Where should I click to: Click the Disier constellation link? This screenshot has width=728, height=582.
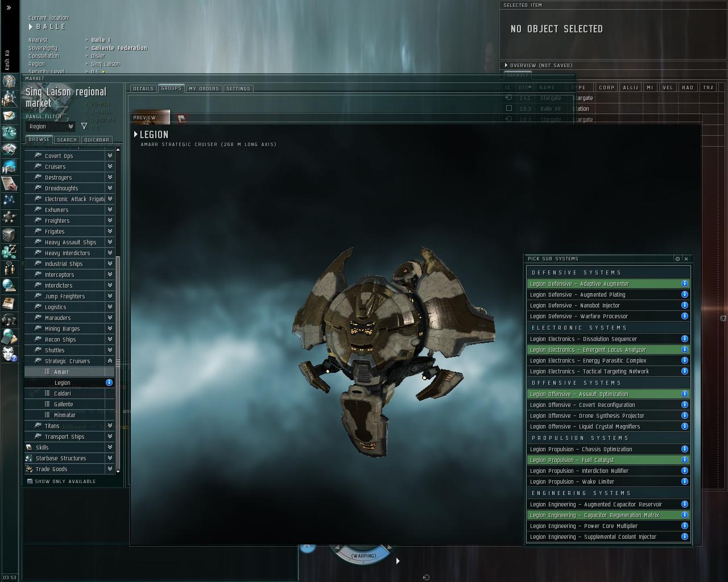tap(98, 56)
